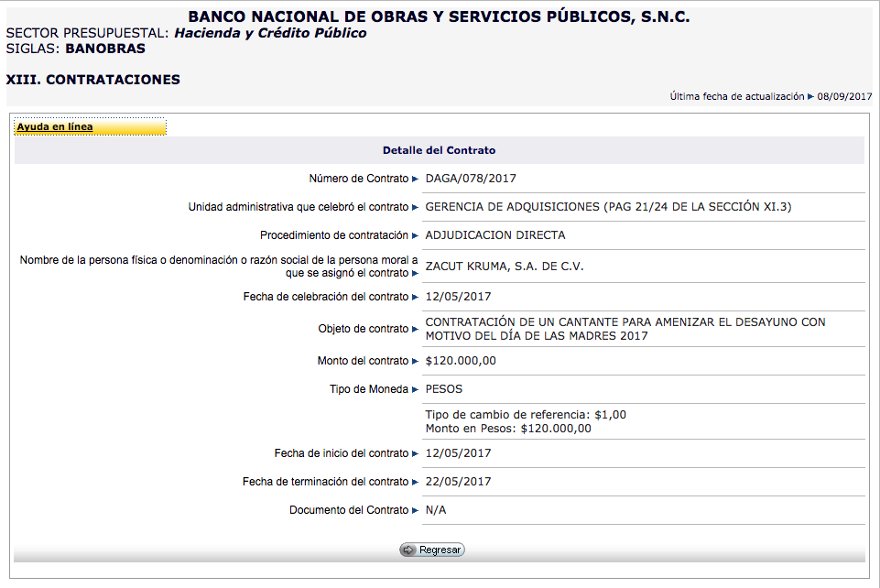Open the Ayuda en línea link
The height and width of the screenshot is (588, 880).
coord(55,127)
